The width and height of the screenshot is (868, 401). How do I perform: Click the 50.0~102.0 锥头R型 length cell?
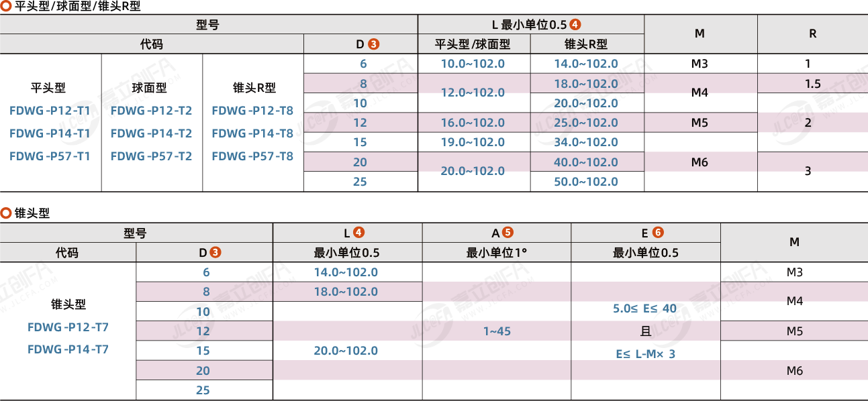586,182
